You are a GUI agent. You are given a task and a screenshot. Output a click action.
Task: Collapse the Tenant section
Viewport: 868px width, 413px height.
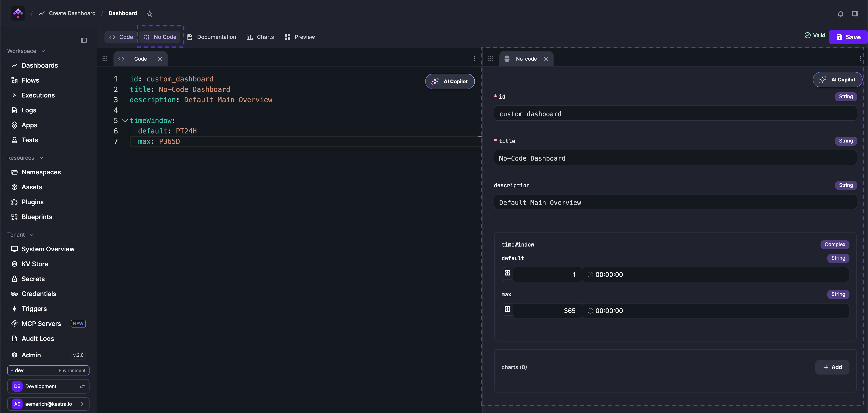[21, 235]
